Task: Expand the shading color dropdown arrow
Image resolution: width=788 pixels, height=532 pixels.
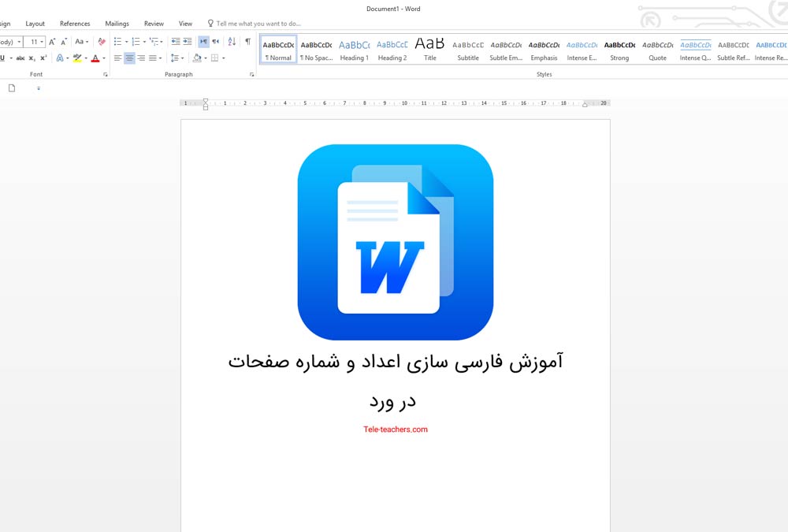Action: pos(206,58)
